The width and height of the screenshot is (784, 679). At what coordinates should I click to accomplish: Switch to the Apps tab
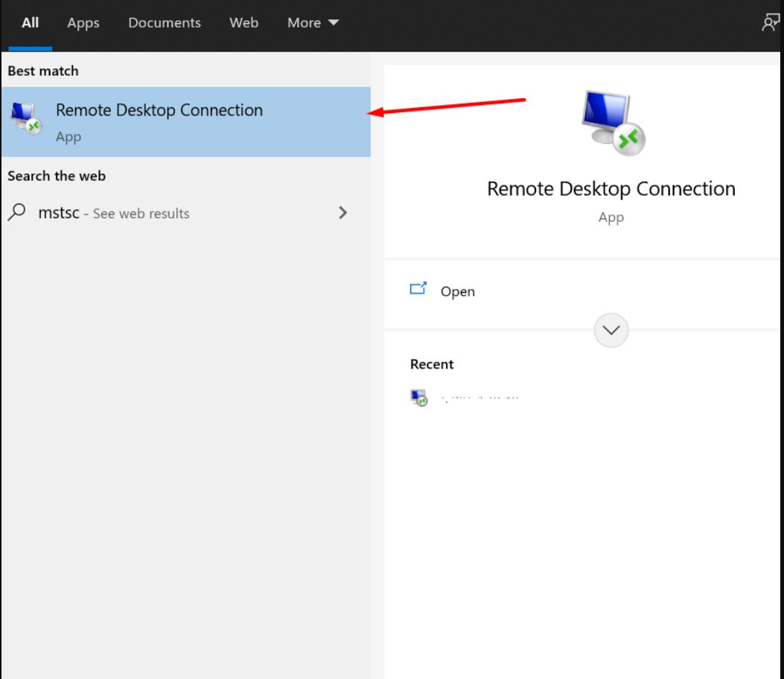(83, 22)
